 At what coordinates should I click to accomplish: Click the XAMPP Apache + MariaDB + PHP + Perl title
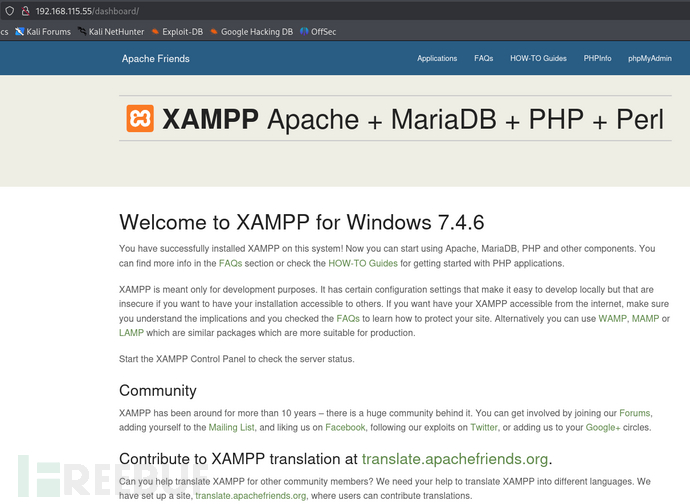point(413,119)
